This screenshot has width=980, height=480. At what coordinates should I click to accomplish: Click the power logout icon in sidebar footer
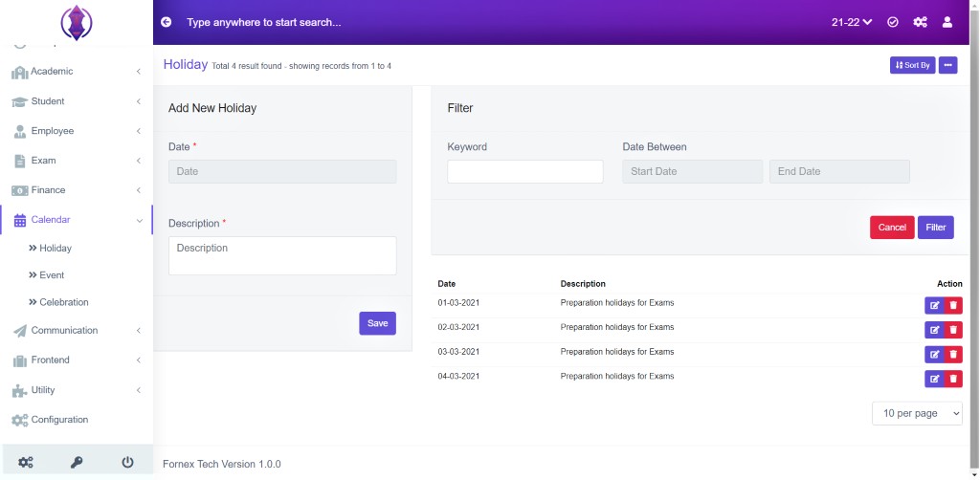coord(127,463)
